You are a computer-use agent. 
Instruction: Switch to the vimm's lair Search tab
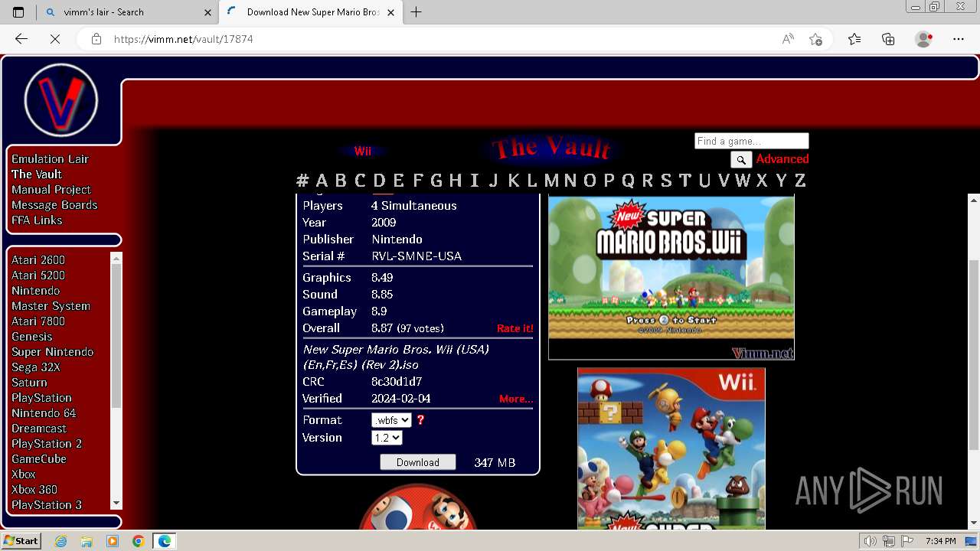pyautogui.click(x=128, y=12)
